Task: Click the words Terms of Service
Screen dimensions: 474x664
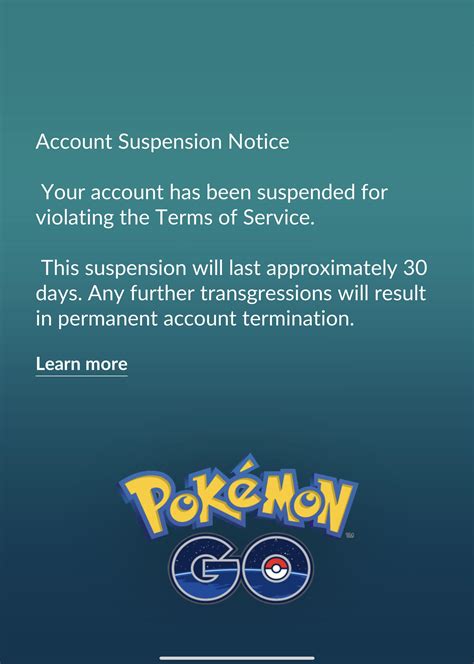Action: [x=235, y=218]
